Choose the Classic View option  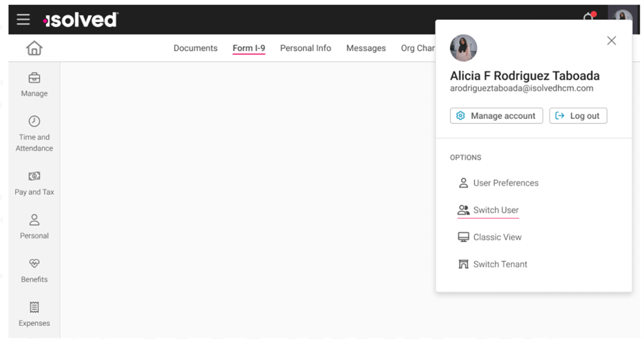click(490, 237)
